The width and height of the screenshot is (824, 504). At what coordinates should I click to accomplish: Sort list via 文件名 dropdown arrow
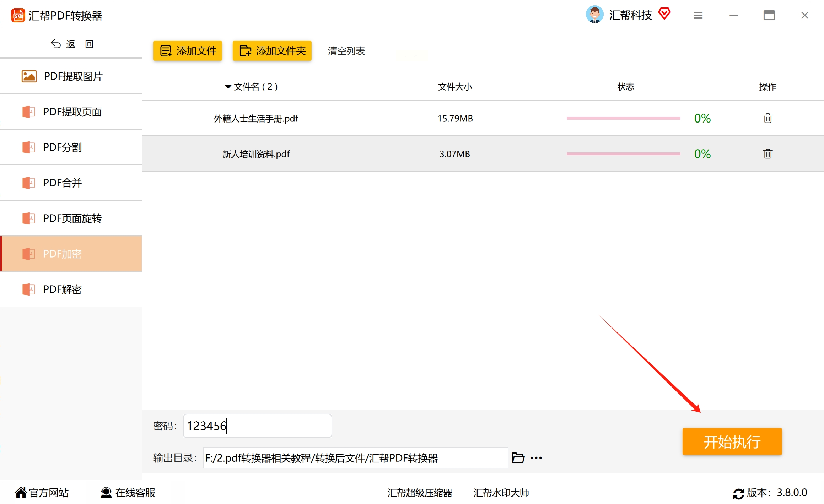point(228,87)
